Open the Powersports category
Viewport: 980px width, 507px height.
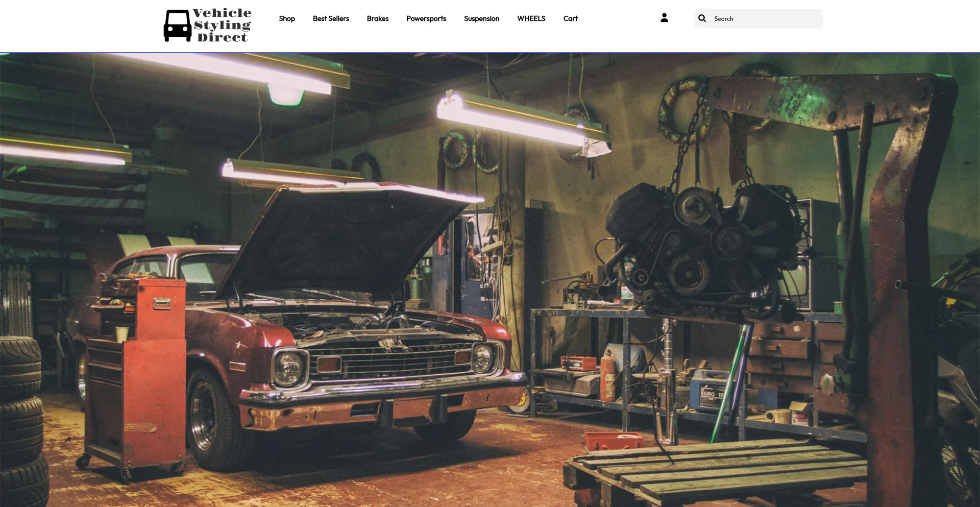(x=426, y=18)
